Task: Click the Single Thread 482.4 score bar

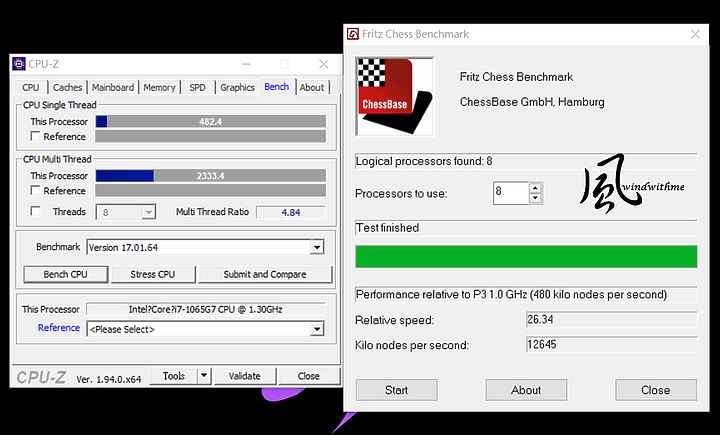Action: pos(211,121)
